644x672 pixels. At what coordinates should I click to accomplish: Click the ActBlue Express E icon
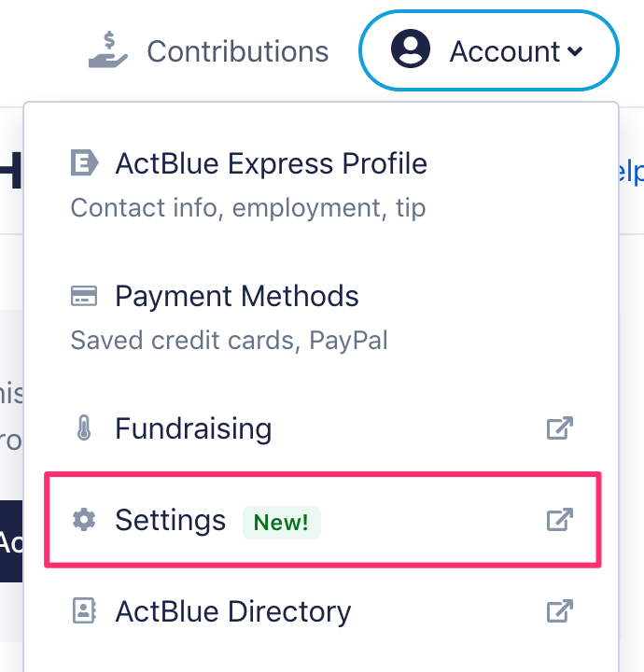tap(84, 162)
